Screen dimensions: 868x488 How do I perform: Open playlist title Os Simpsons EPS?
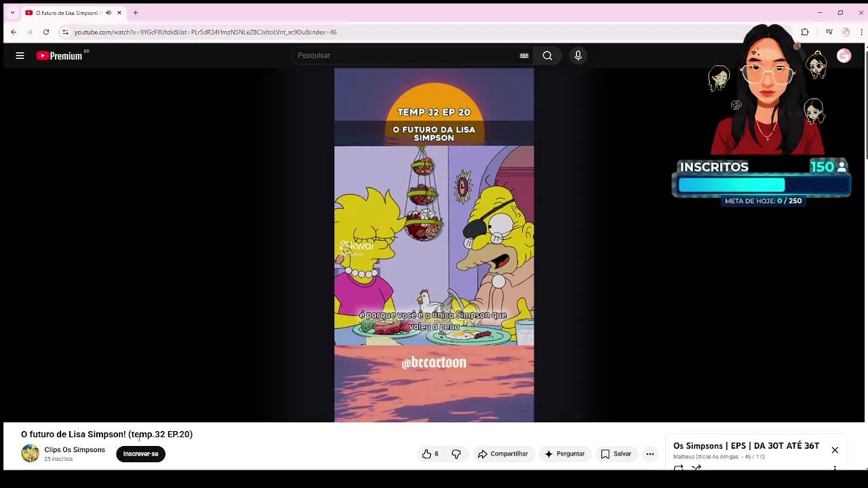[746, 446]
